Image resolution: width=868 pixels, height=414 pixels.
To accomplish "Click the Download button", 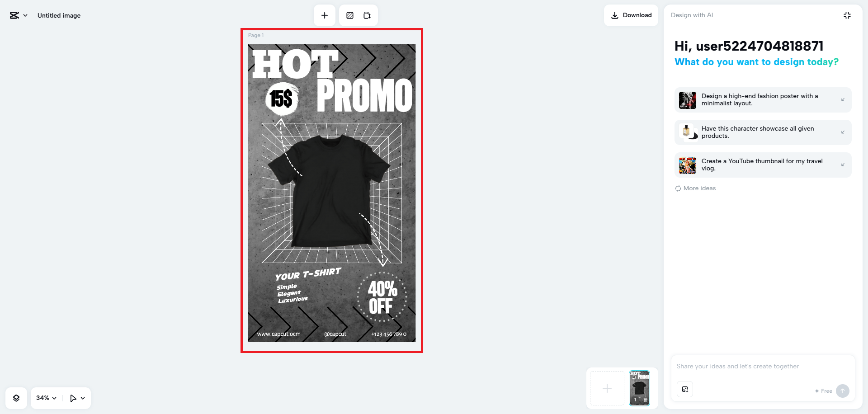I will pos(631,15).
